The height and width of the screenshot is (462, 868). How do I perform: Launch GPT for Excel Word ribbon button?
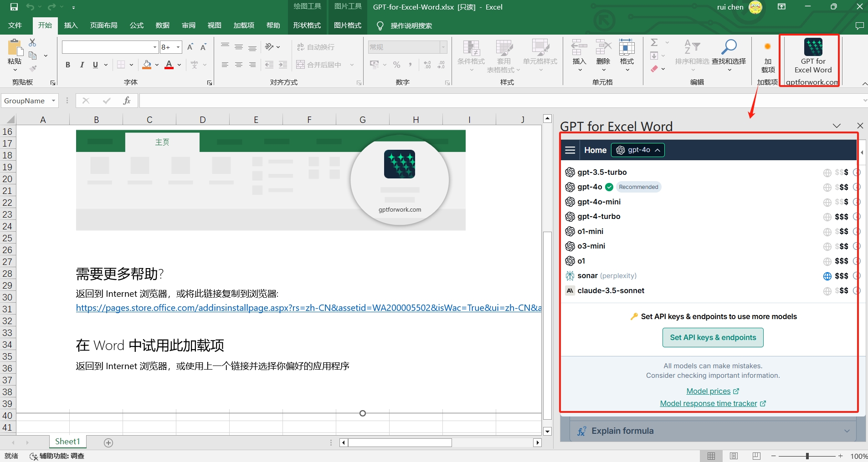(x=813, y=56)
